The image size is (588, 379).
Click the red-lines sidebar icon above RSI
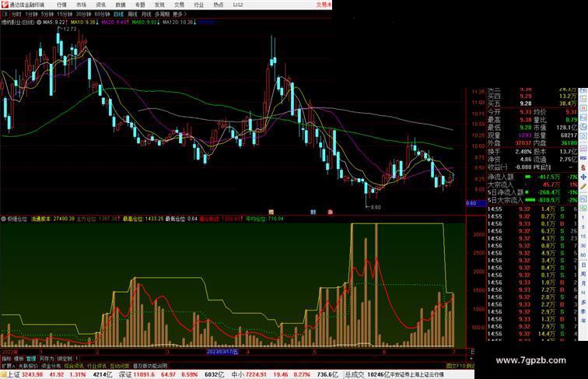(583, 148)
